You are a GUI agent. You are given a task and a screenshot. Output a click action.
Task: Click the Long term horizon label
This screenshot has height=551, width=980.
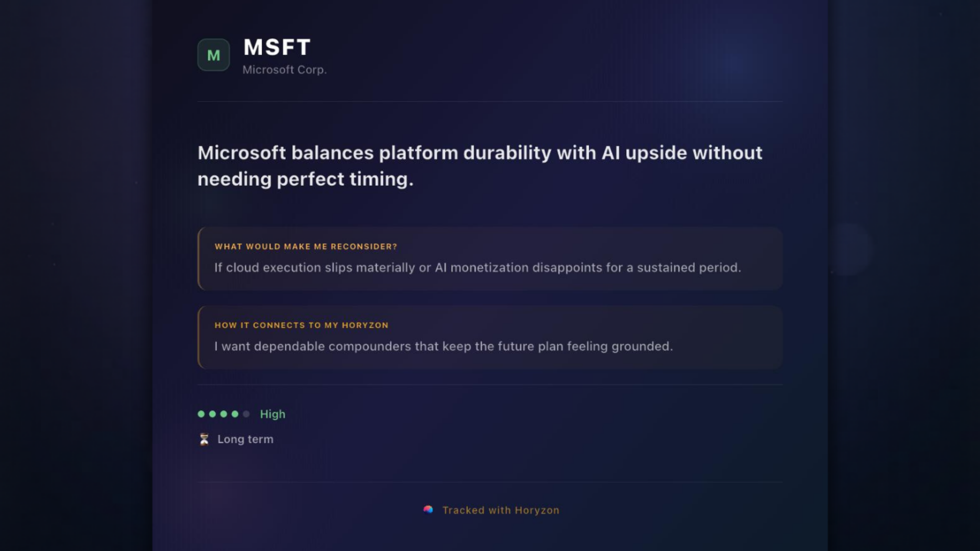(x=246, y=439)
